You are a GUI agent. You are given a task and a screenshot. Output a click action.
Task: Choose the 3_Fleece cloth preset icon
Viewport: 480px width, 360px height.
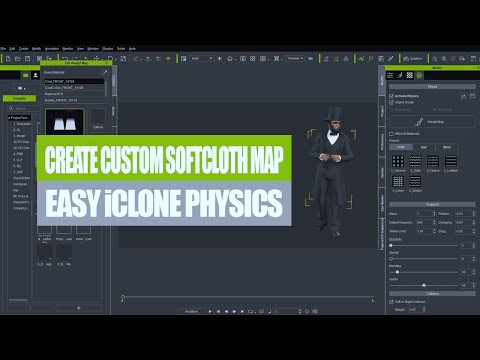click(433, 161)
